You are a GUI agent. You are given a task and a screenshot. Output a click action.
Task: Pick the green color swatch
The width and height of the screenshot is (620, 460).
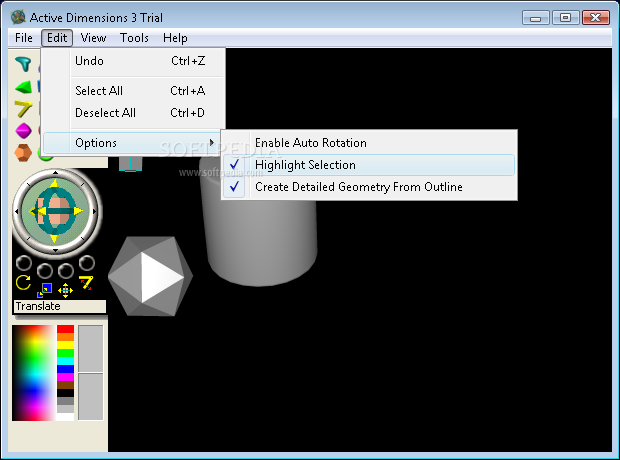point(66,353)
